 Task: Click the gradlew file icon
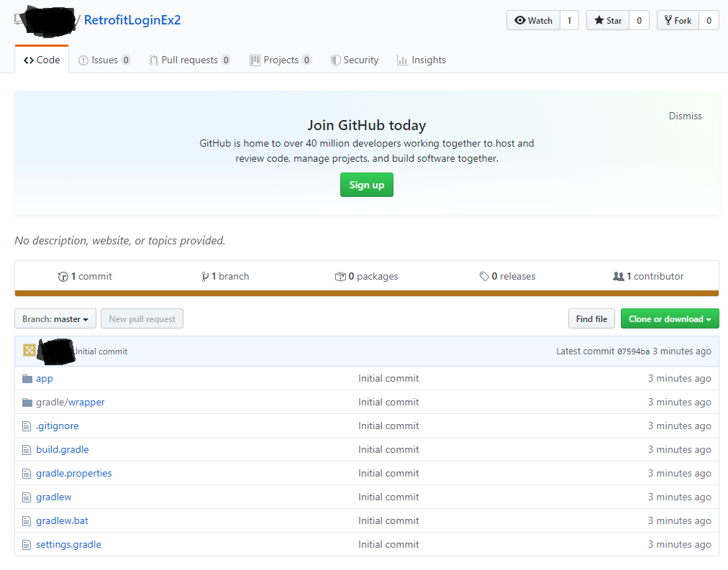pos(27,497)
